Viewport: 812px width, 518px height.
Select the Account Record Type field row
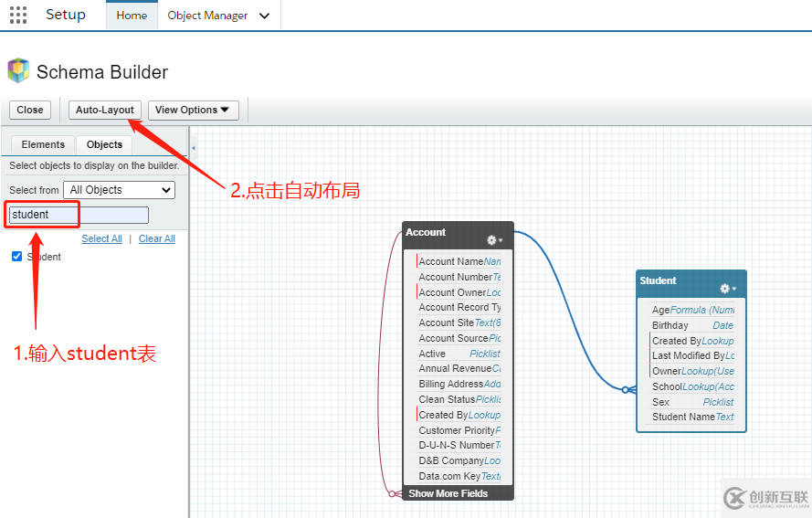pos(459,307)
